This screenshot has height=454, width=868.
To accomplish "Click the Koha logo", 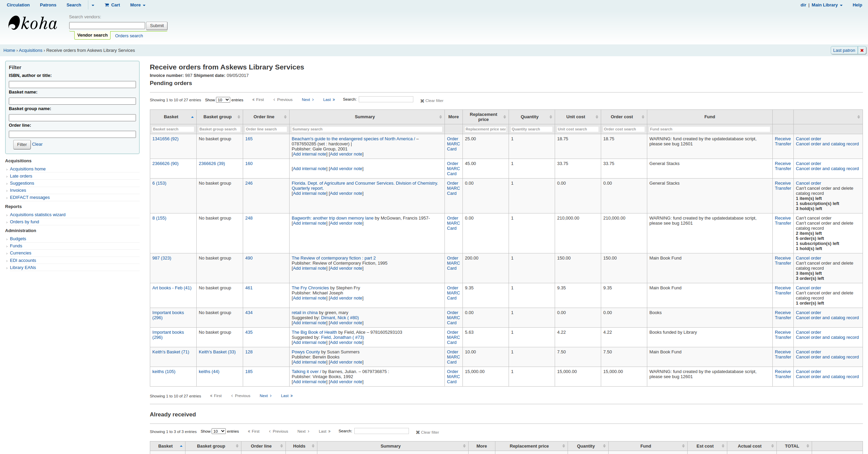I will [33, 23].
